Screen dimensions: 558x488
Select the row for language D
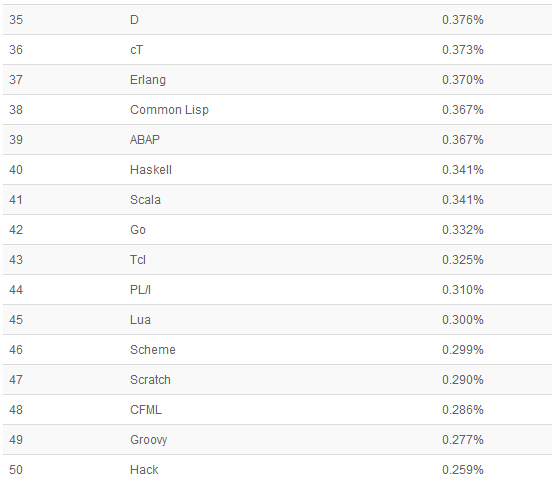pyautogui.click(x=277, y=20)
